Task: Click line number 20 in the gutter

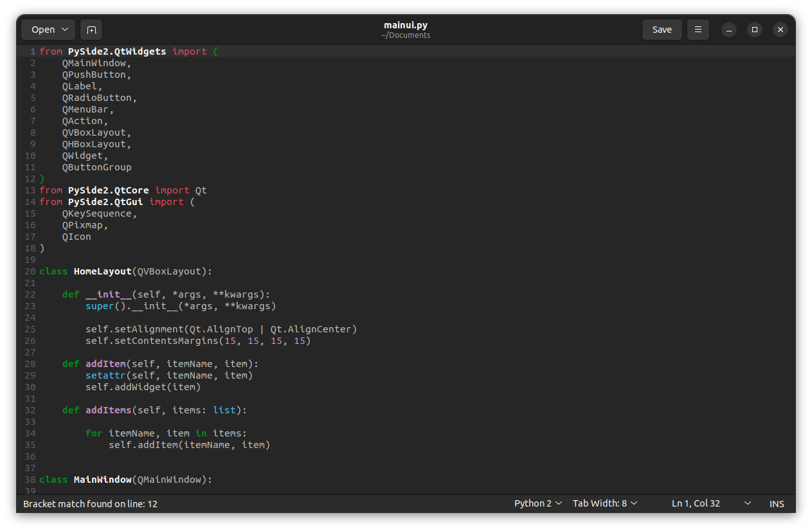Action: 30,271
